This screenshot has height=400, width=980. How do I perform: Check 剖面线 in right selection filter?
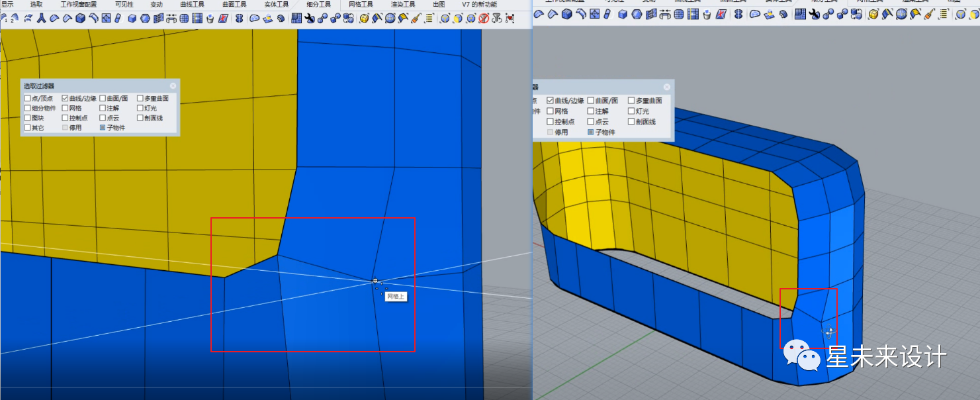pyautogui.click(x=631, y=122)
